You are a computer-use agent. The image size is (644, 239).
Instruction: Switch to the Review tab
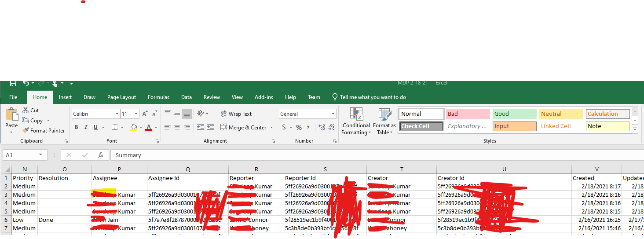(212, 97)
